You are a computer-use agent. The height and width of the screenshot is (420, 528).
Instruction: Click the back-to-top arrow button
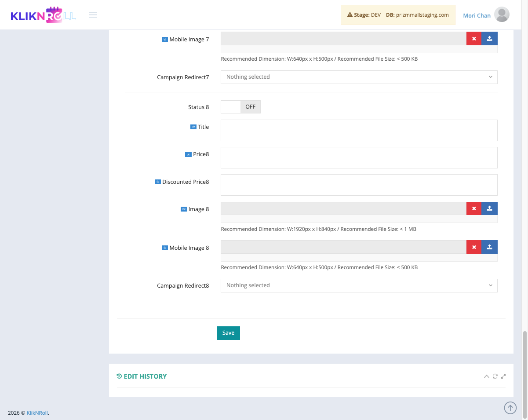510,408
